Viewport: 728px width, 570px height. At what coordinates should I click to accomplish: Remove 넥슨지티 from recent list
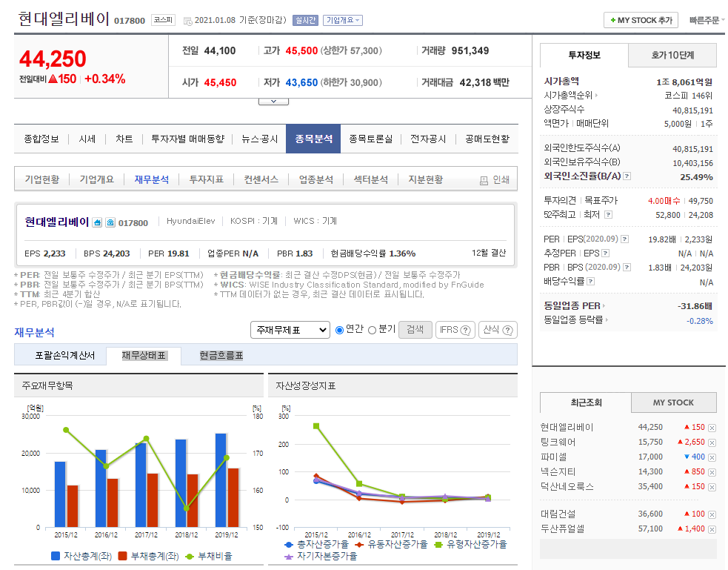(712, 472)
